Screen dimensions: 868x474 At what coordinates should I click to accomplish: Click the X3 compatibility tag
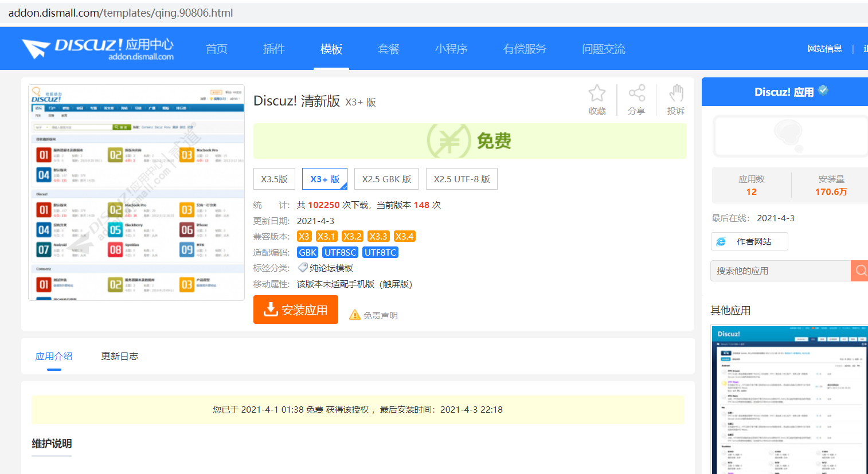[304, 236]
